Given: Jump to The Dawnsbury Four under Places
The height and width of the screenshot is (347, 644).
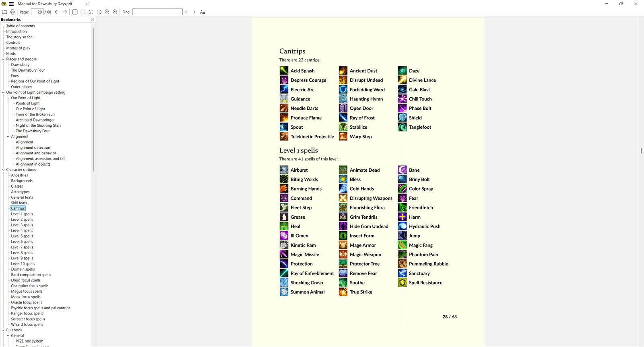Looking at the screenshot, I should (x=28, y=70).
